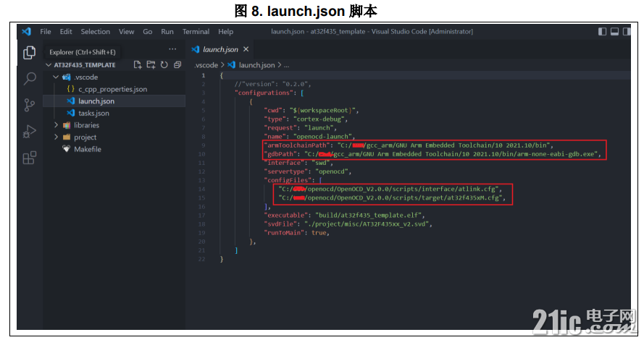644x340 pixels.
Task: Open the Edit menu
Action: point(66,32)
